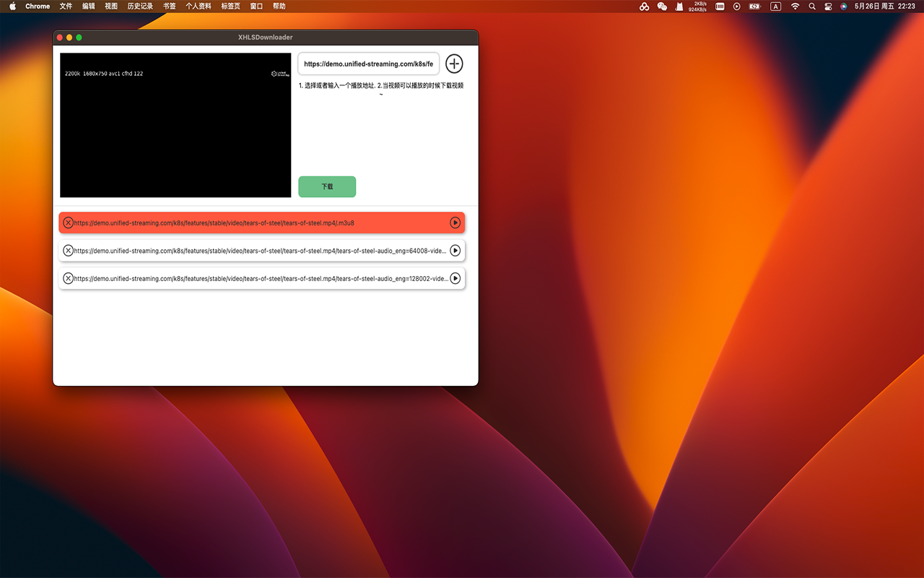Screen dimensions: 924x578
Task: Click the playback address input field
Action: [x=368, y=64]
